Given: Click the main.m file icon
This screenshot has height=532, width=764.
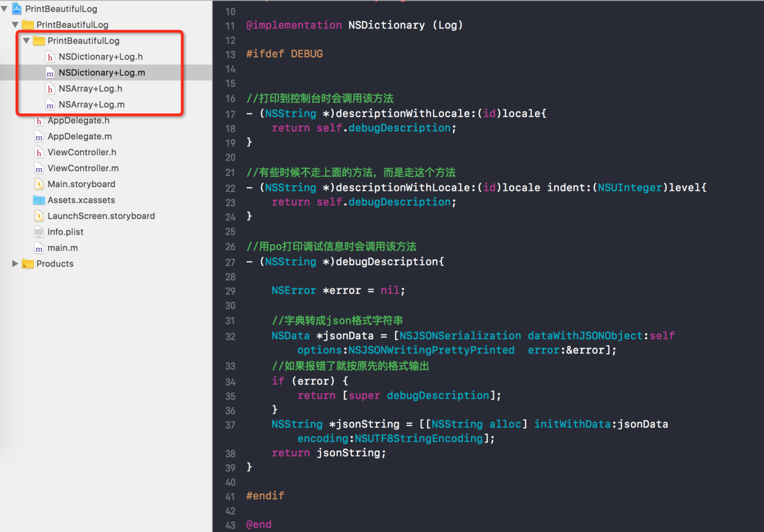Looking at the screenshot, I should pyautogui.click(x=39, y=248).
